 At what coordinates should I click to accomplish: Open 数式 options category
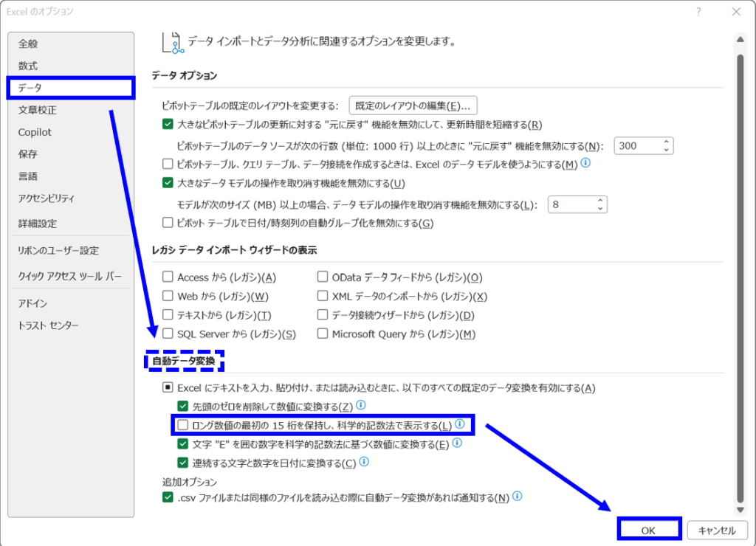(71, 66)
